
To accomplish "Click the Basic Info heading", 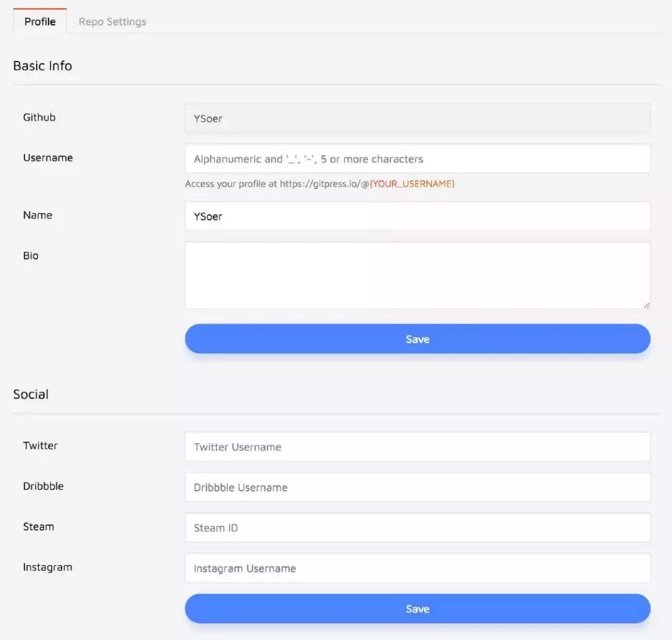I will click(42, 65).
